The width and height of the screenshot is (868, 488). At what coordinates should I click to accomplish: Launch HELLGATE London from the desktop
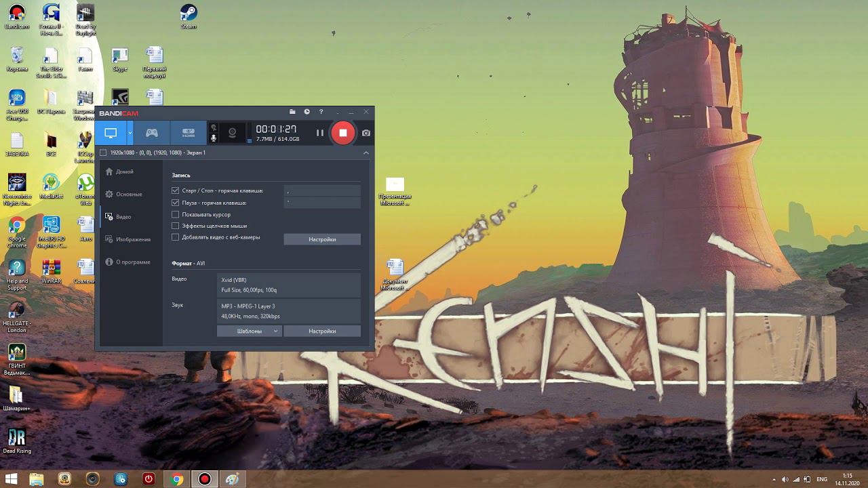pyautogui.click(x=16, y=317)
